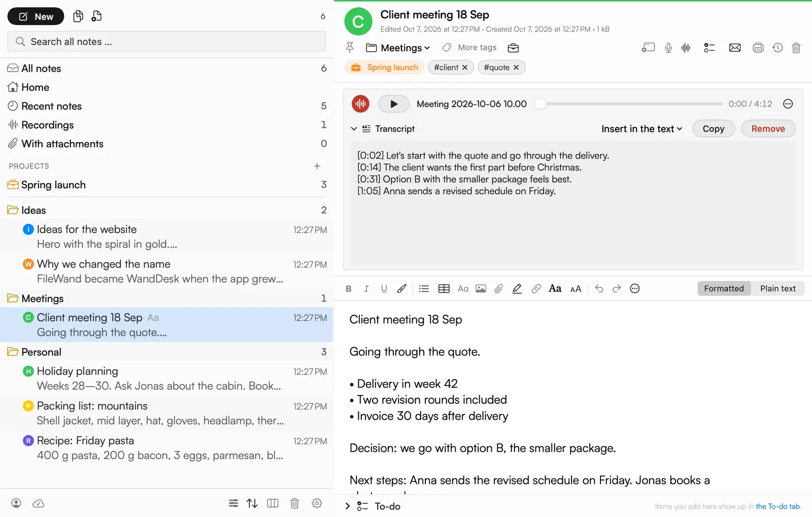812x517 pixels.
Task: Switch editor to Plain text mode
Action: coord(777,288)
